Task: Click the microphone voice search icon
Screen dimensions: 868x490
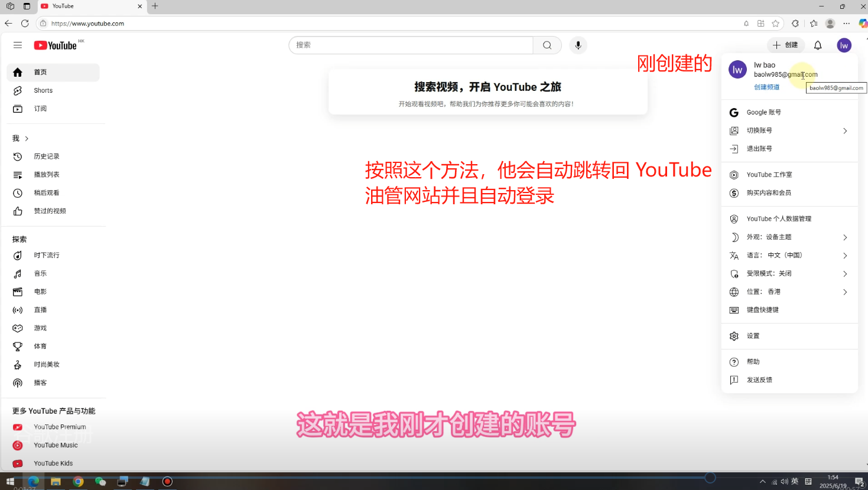Action: click(578, 45)
